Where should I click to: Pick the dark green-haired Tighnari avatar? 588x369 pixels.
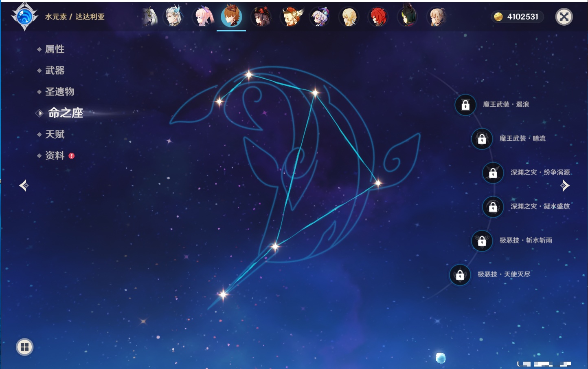407,17
